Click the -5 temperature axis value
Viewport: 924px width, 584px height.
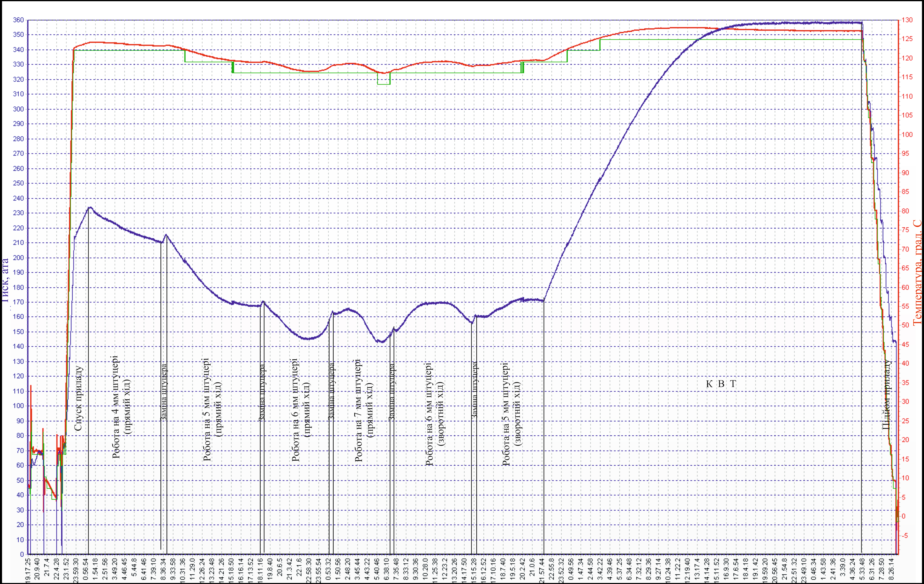(x=905, y=536)
